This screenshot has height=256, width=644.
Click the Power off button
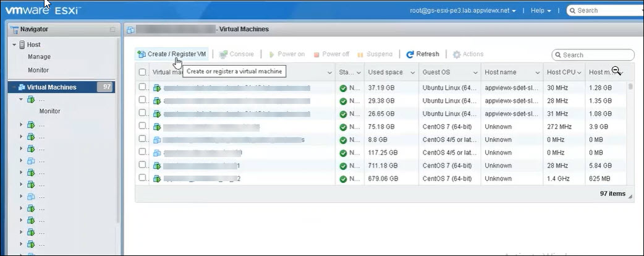(331, 54)
